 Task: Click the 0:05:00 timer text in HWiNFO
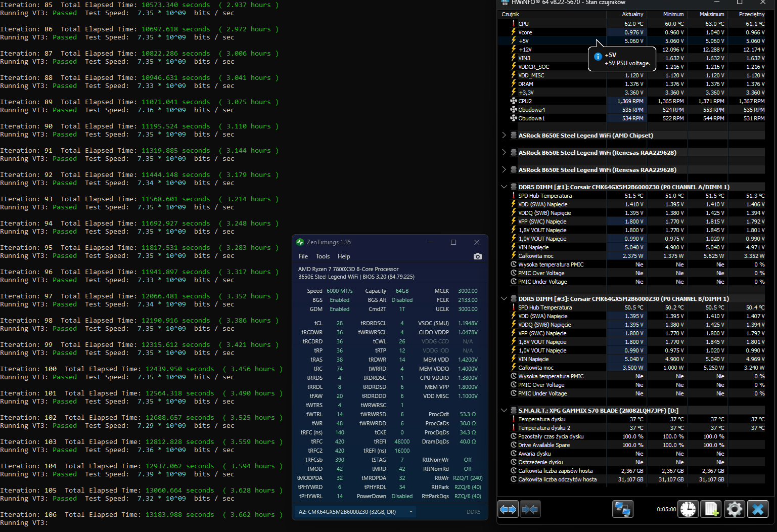(x=666, y=509)
